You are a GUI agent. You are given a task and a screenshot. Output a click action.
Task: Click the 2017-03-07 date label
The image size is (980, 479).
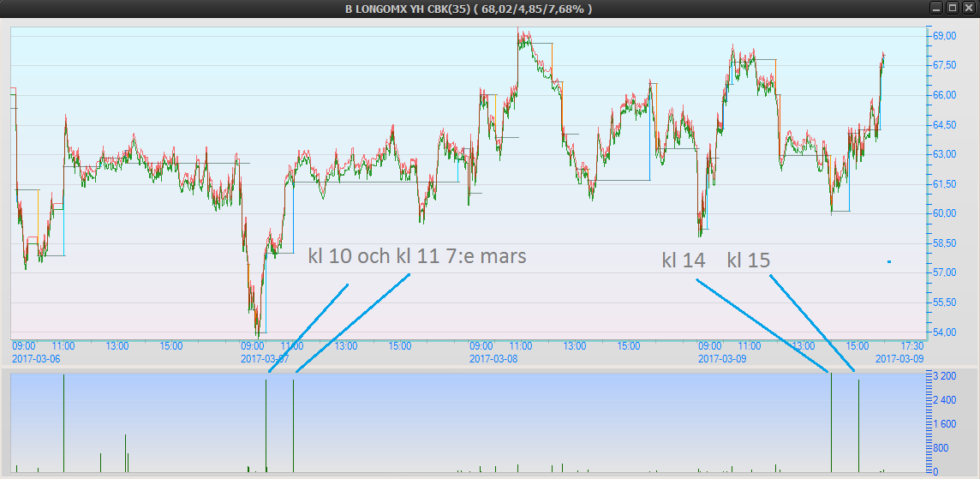[x=265, y=359]
